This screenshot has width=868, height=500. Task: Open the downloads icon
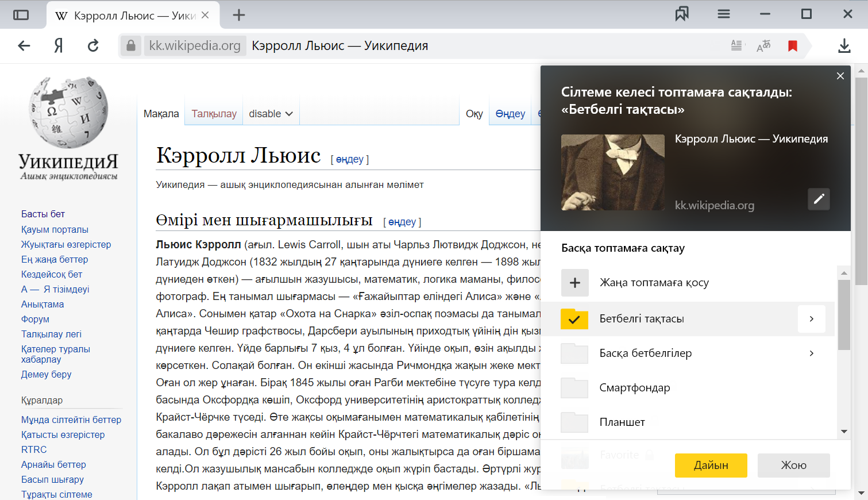844,45
